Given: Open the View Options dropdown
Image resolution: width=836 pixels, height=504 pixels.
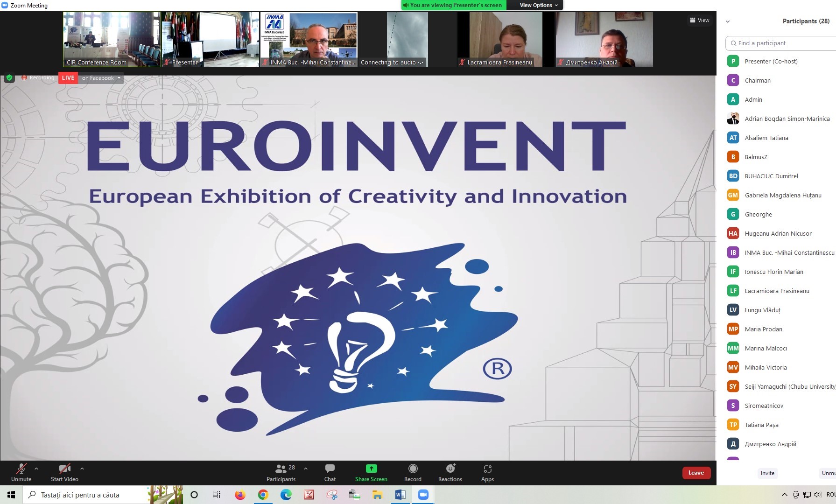Looking at the screenshot, I should coord(538,5).
